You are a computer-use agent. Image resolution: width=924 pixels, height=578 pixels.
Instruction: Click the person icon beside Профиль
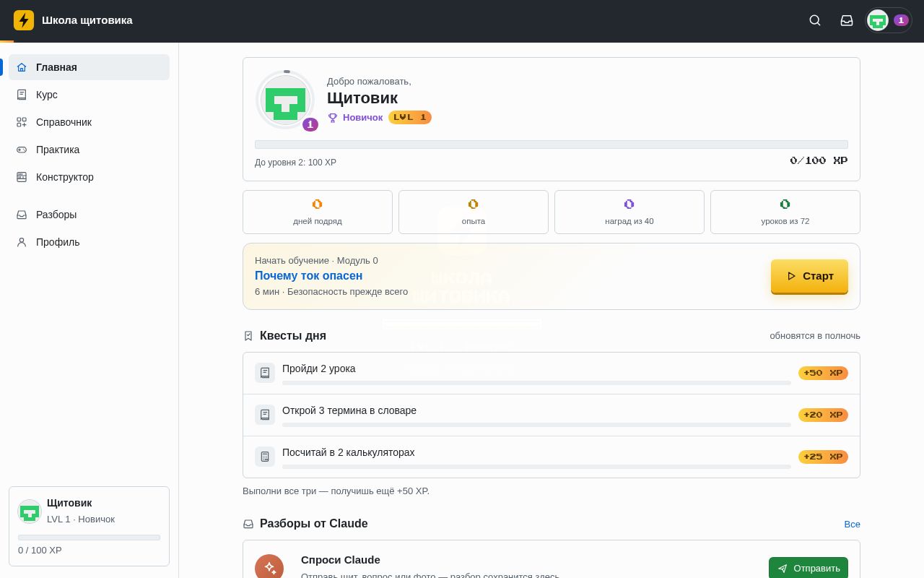click(x=22, y=242)
